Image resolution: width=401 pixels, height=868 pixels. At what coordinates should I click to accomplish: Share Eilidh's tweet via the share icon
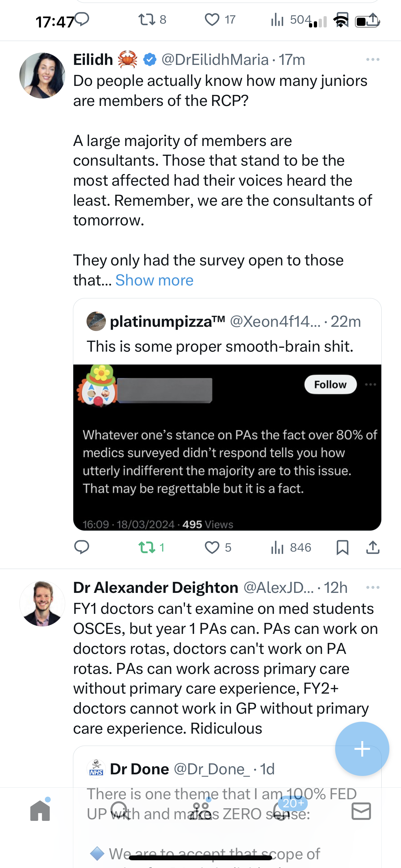click(373, 547)
